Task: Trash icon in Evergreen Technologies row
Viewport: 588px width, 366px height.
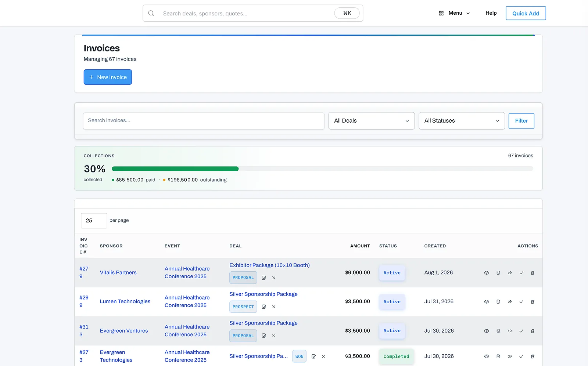Action: pos(533,356)
